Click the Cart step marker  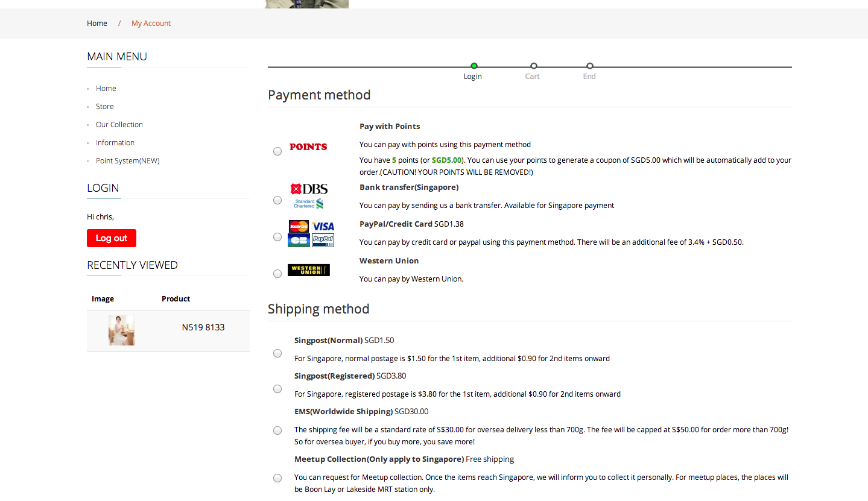click(533, 66)
